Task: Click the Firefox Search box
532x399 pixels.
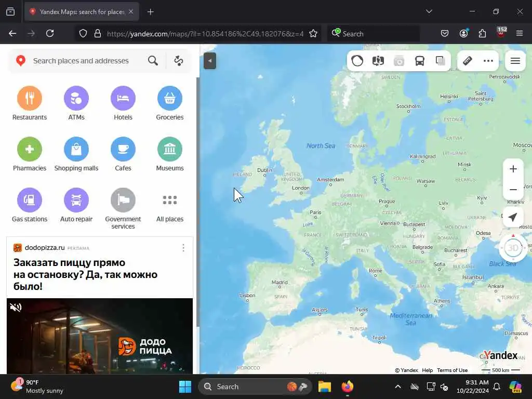Action: click(374, 34)
